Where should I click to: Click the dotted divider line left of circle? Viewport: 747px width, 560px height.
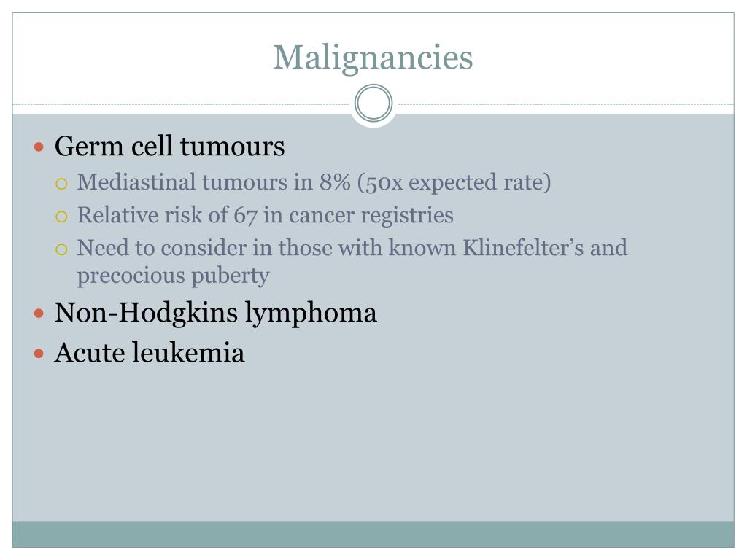click(182, 104)
